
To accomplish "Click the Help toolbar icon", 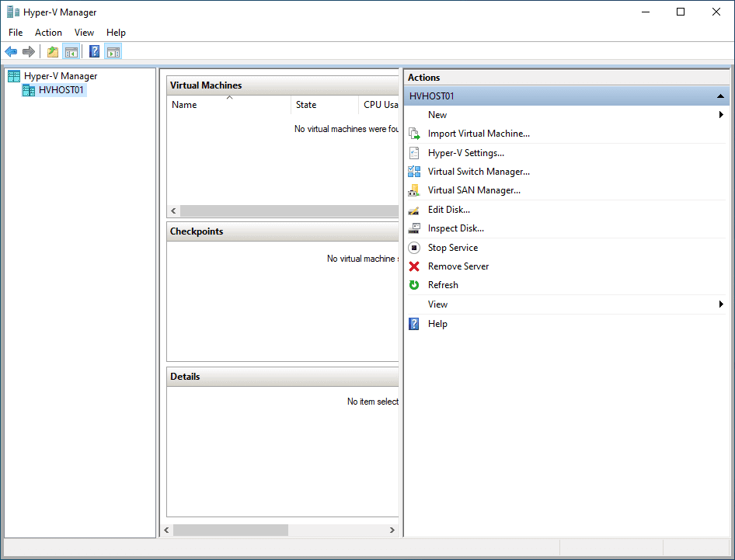I will coord(94,51).
